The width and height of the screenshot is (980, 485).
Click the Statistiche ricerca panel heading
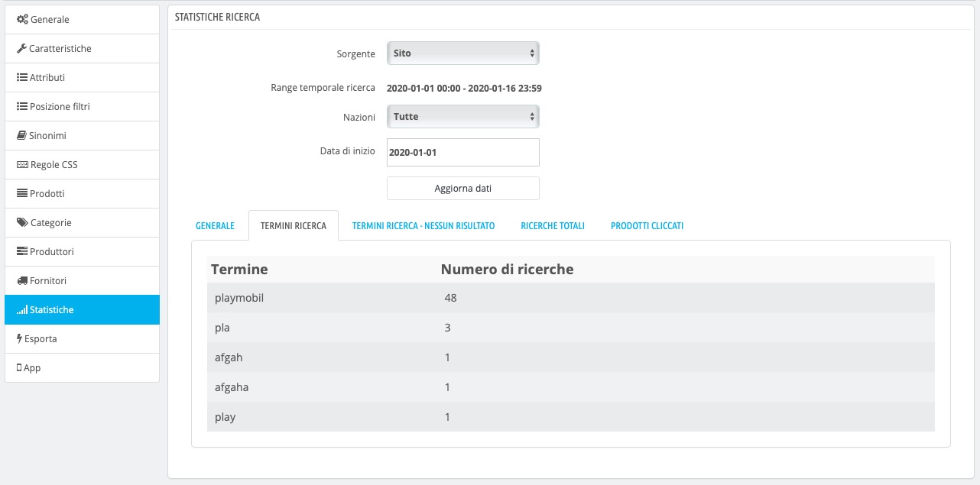pyautogui.click(x=218, y=17)
